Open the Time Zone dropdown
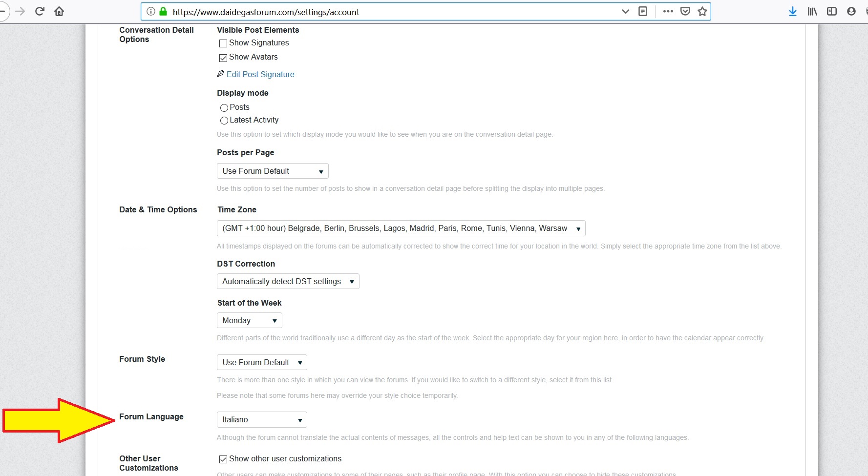 401,228
